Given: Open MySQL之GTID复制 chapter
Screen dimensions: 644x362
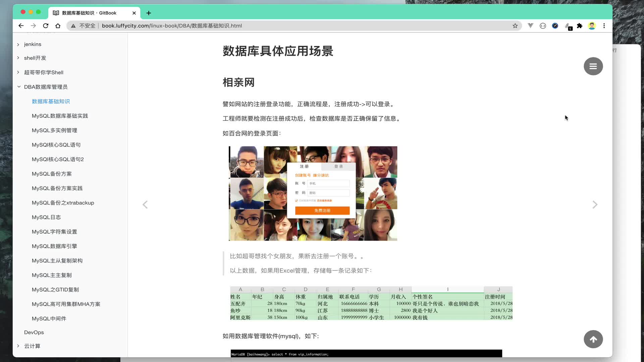Looking at the screenshot, I should click(x=55, y=290).
